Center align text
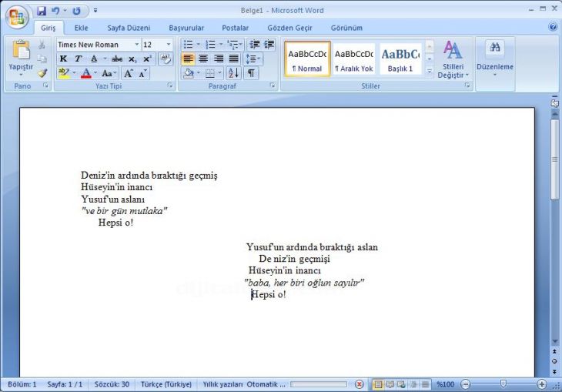The height and width of the screenshot is (392, 562). [203, 59]
